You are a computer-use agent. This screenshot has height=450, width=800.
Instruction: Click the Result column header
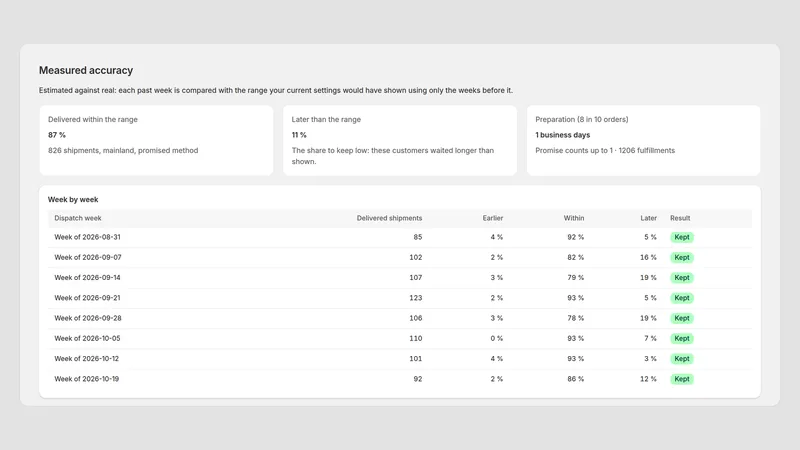[x=680, y=218]
